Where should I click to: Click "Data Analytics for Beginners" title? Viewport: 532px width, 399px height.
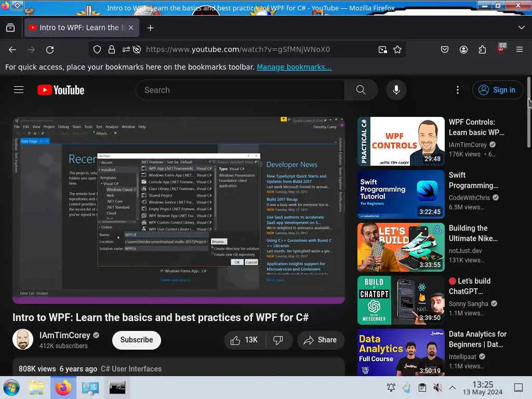478,339
